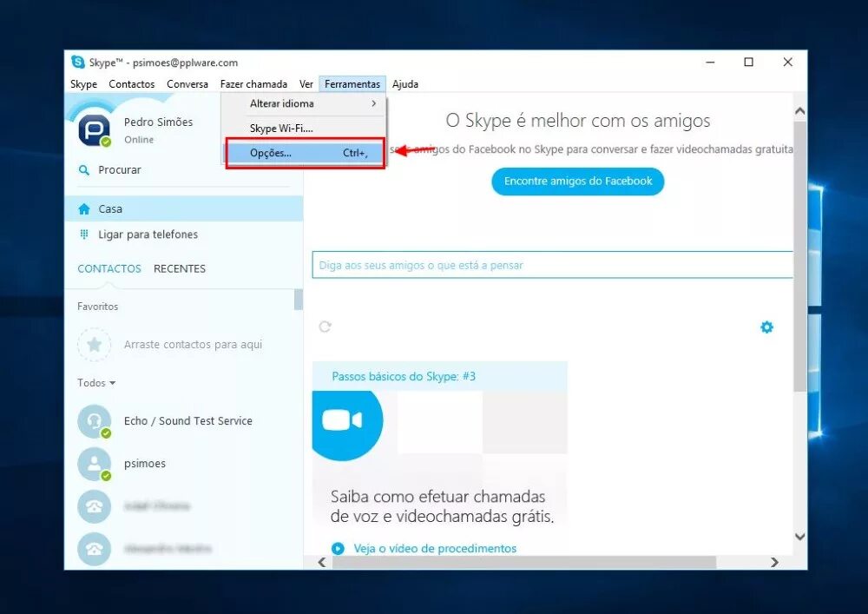Click the Casa home icon
Viewport: 868px width, 614px height.
84,208
